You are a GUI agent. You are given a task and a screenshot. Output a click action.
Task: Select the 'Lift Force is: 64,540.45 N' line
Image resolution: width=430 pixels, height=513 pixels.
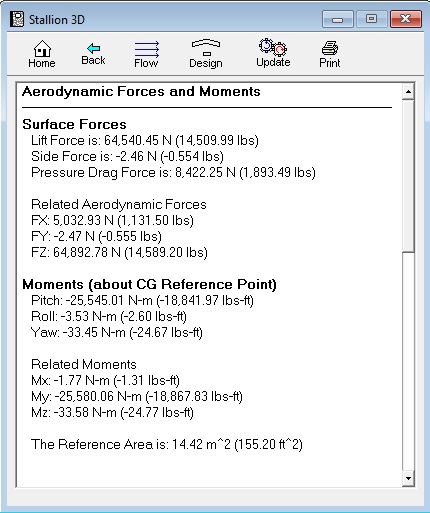pos(145,140)
